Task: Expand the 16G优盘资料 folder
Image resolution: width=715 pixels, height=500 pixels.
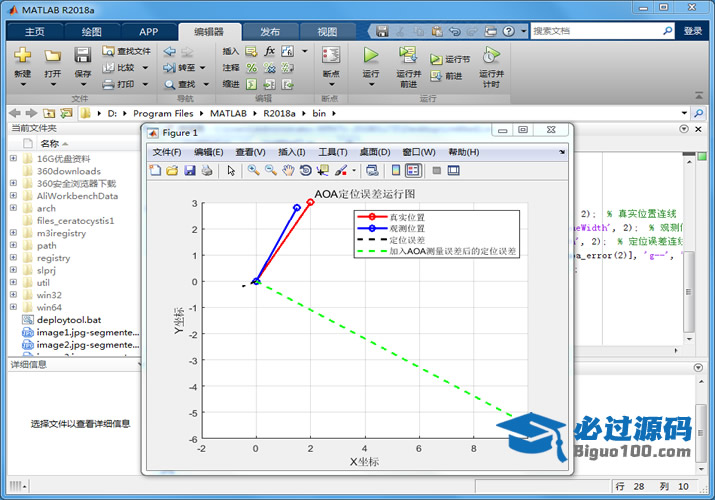Action: tap(13, 158)
